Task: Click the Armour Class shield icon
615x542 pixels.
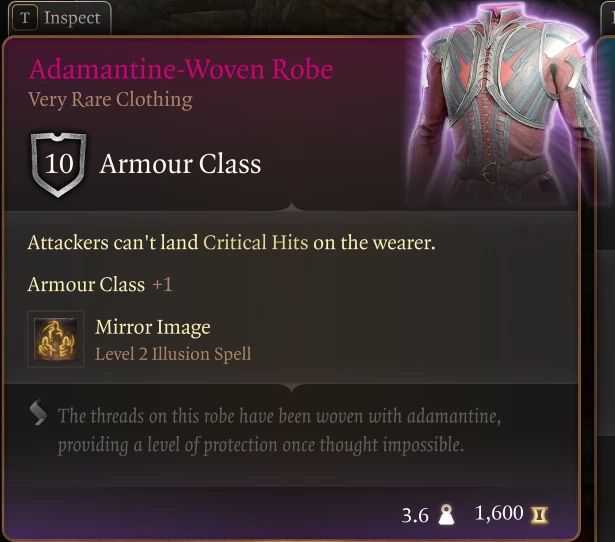Action: click(58, 164)
